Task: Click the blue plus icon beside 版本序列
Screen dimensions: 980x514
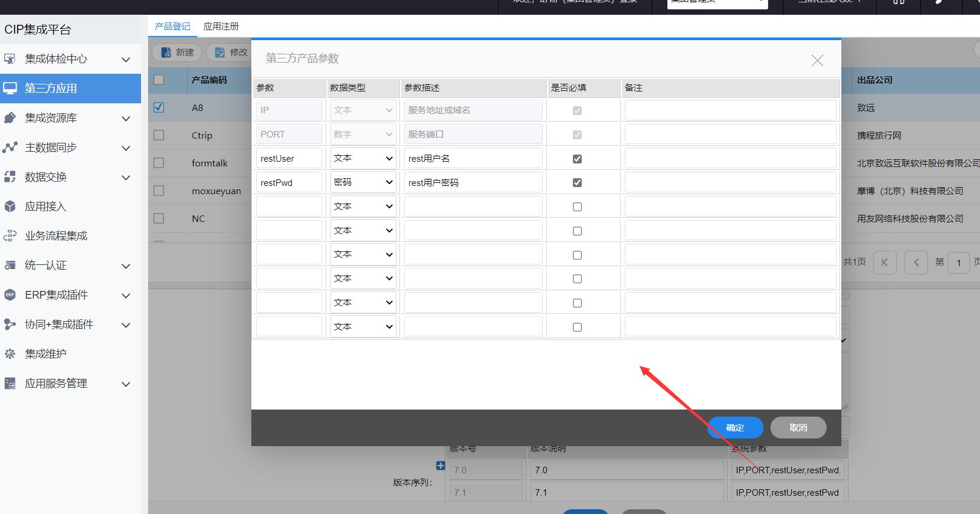Action: tap(440, 466)
